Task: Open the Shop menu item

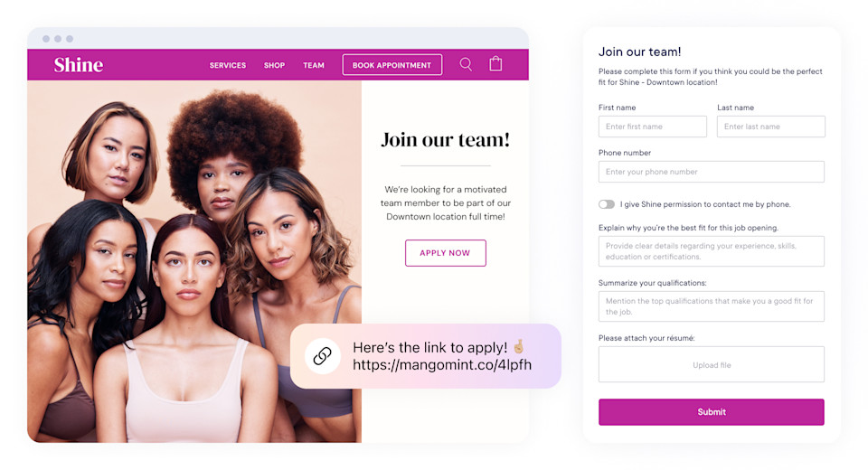Action: (x=274, y=65)
